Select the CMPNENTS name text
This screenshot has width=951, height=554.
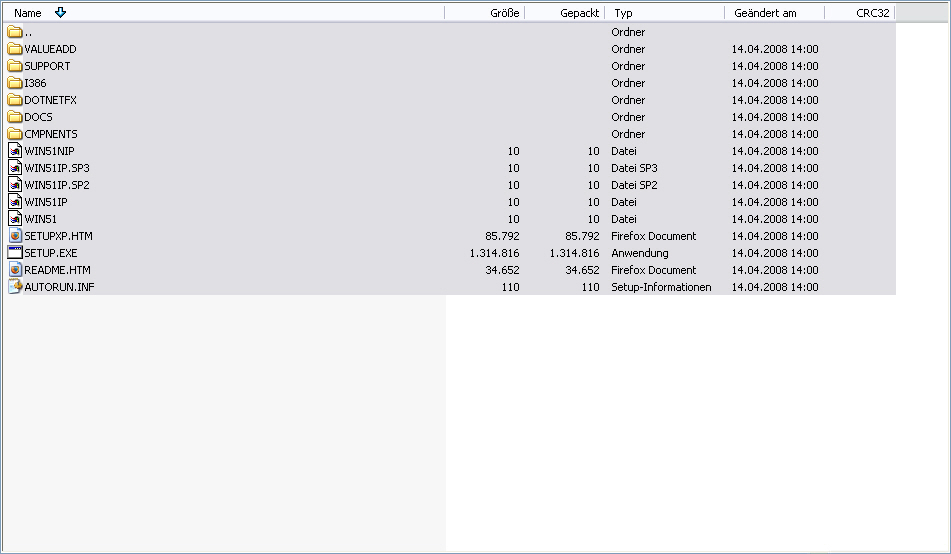(51, 134)
